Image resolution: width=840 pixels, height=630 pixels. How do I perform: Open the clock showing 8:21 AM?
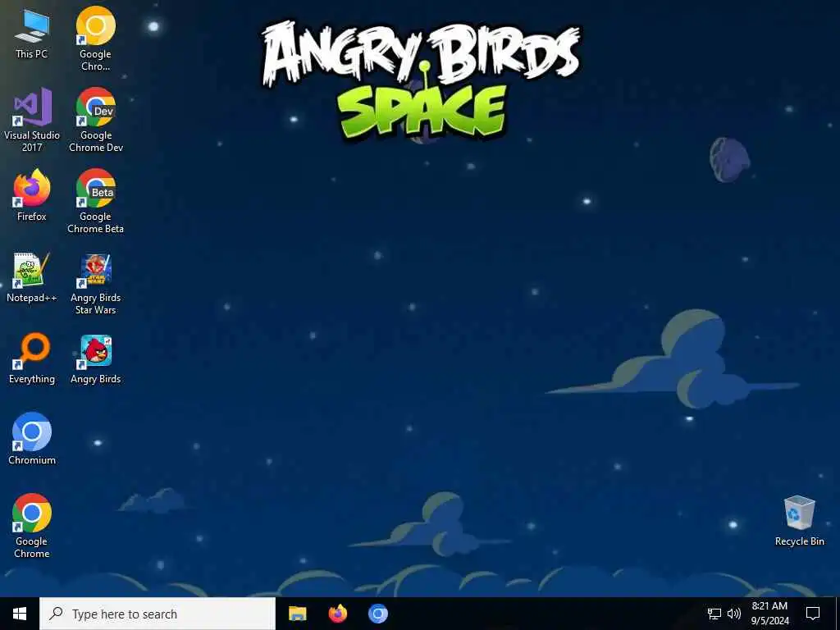coord(769,614)
